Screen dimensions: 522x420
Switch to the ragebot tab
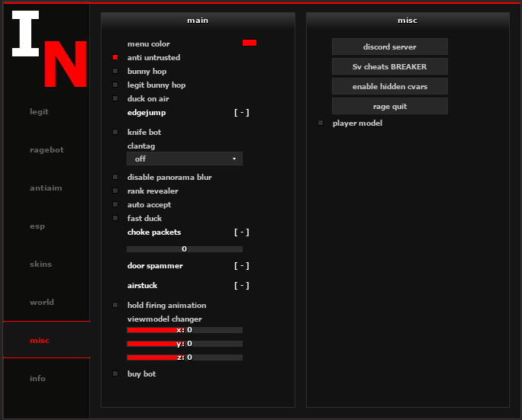[47, 150]
